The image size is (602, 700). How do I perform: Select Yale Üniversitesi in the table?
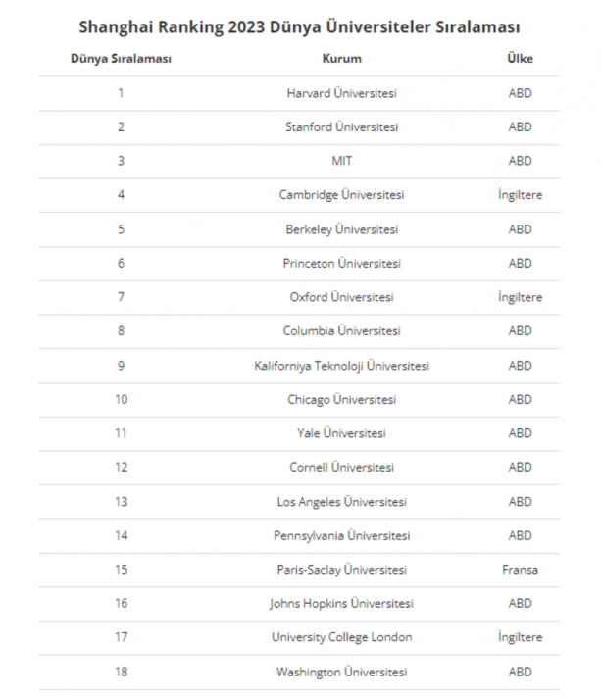[x=341, y=433]
